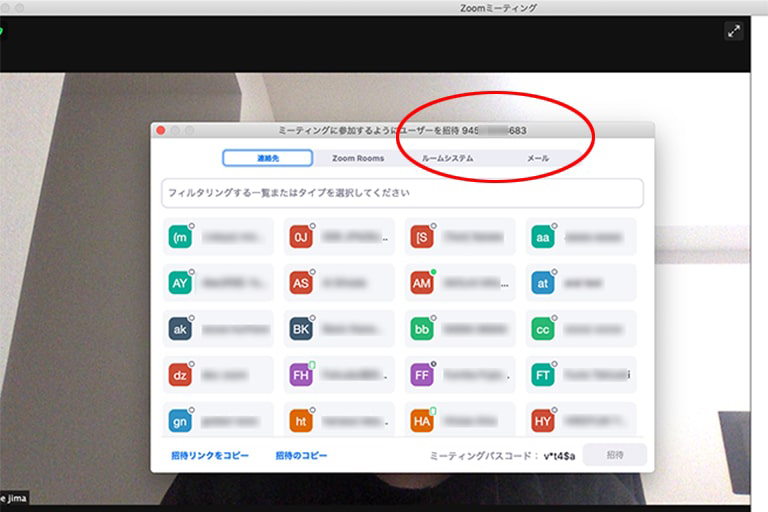768x512 pixels.
Task: Select the purple FF contact avatar
Action: (422, 375)
